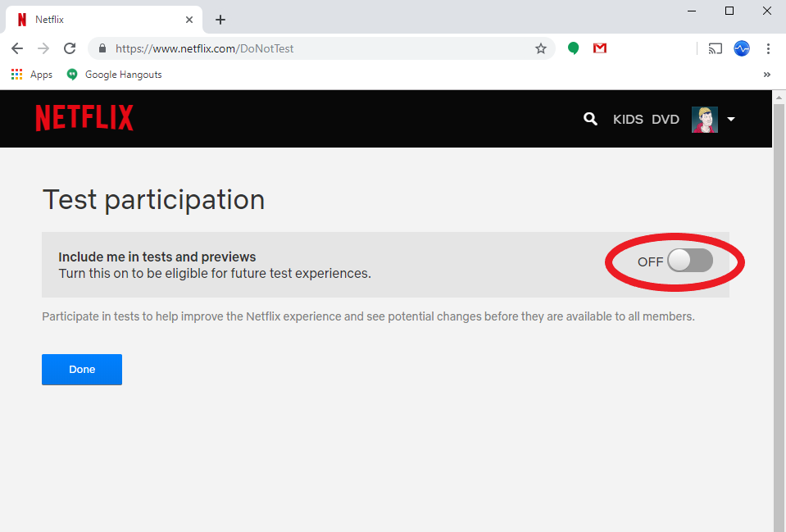The height and width of the screenshot is (532, 786).
Task: Open the Gmail extension icon
Action: [x=600, y=48]
